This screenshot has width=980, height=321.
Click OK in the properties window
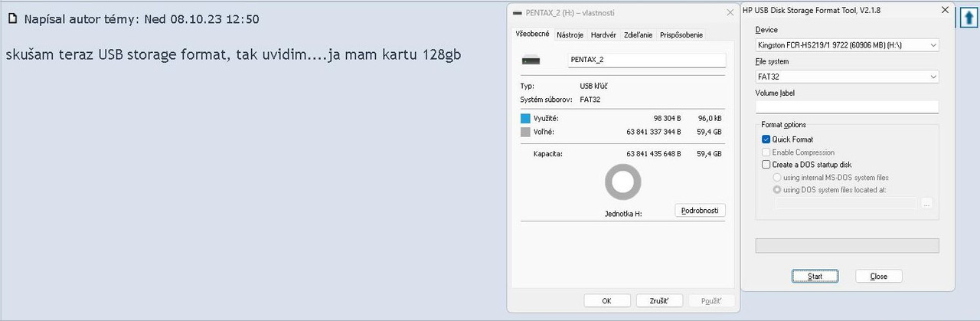pos(606,301)
